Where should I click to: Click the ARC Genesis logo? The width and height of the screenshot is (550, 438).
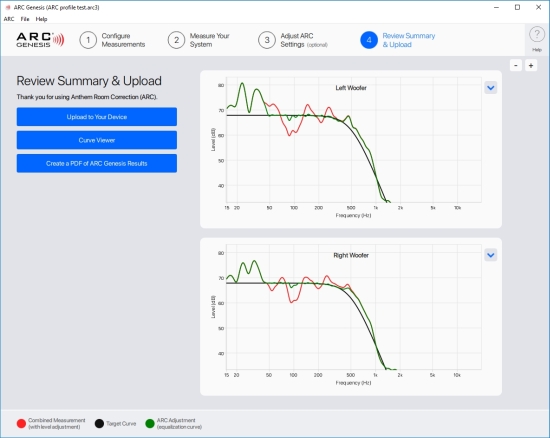pos(40,40)
